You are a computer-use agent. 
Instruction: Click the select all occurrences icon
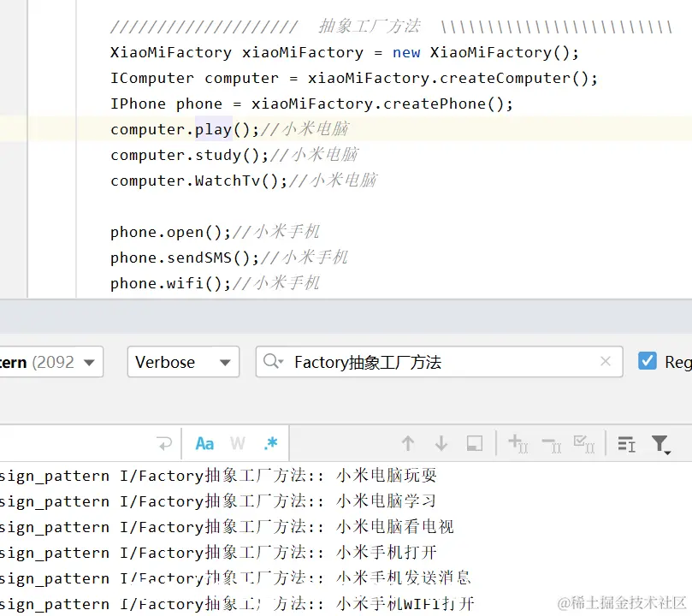pos(475,443)
